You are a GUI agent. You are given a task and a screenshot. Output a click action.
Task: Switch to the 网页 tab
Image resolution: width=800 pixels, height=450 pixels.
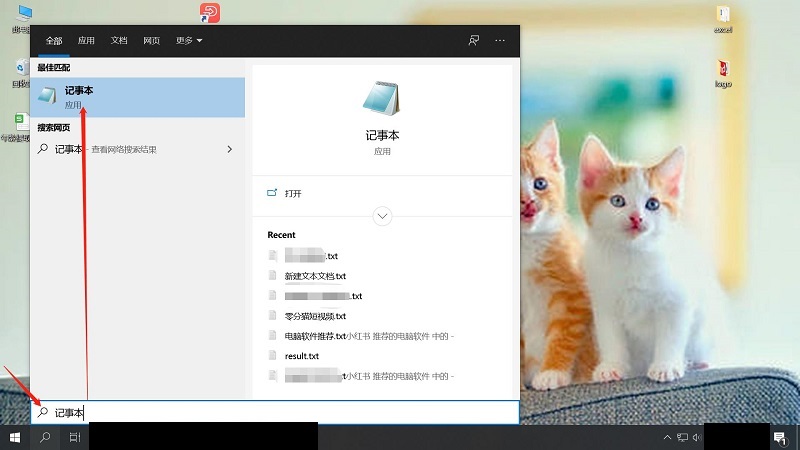pyautogui.click(x=151, y=40)
